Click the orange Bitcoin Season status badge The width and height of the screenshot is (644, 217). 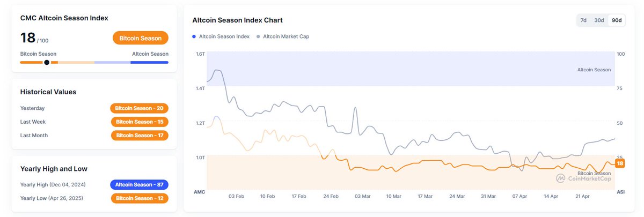pos(141,38)
